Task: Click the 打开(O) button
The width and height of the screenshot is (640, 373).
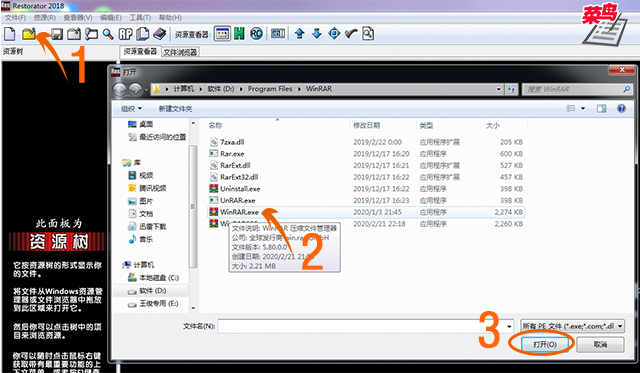Action: click(545, 344)
